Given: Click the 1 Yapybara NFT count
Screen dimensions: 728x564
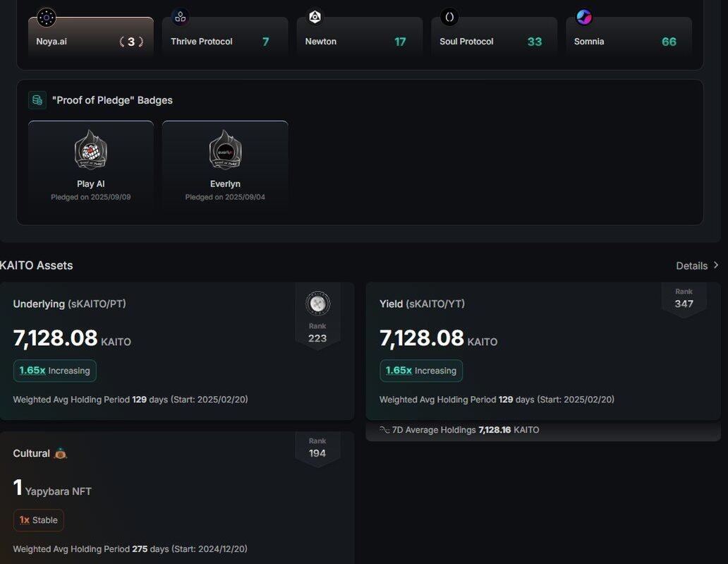Looking at the screenshot, I should coord(52,488).
